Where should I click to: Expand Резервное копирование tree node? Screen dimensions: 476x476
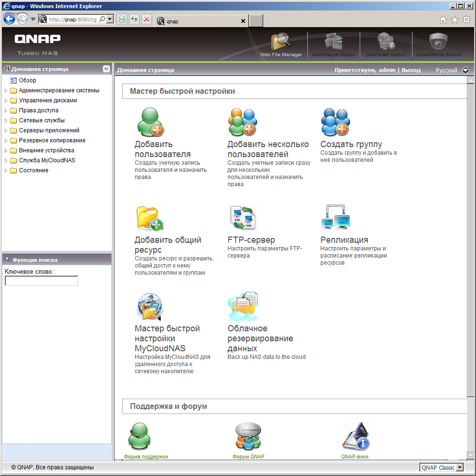[x=6, y=140]
